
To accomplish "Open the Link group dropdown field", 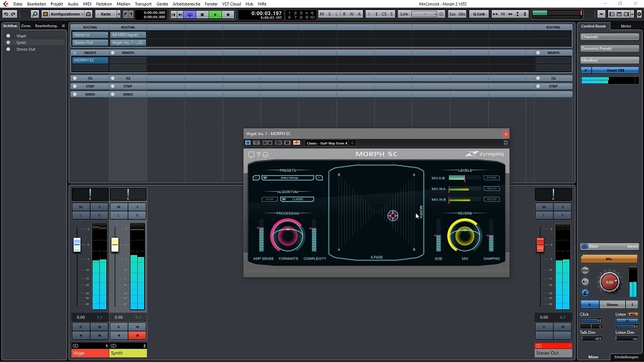I will (425, 14).
